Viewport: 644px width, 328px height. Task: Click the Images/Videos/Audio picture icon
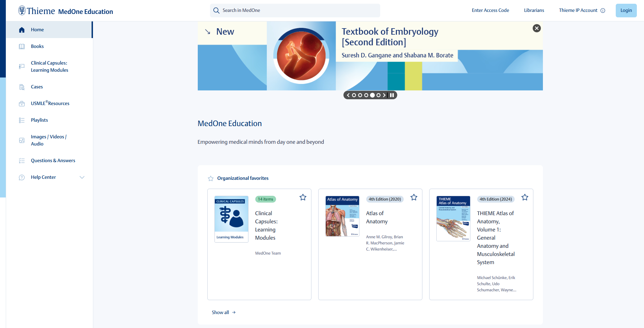pos(22,140)
